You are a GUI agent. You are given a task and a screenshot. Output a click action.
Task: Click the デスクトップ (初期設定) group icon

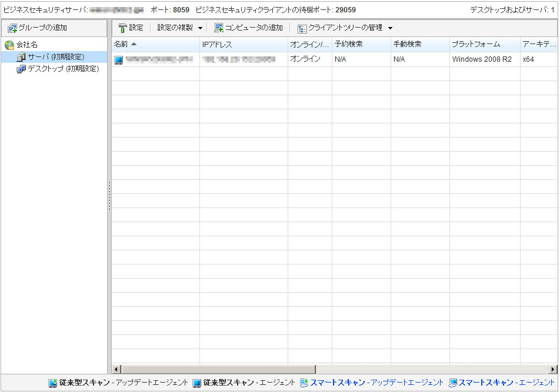point(21,69)
